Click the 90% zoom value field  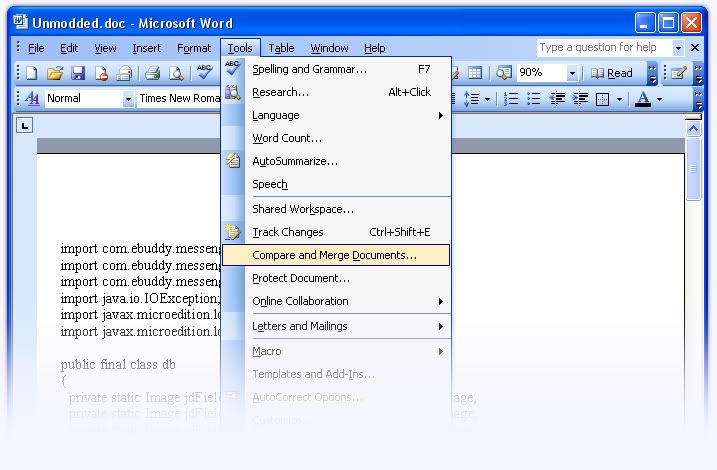(541, 73)
